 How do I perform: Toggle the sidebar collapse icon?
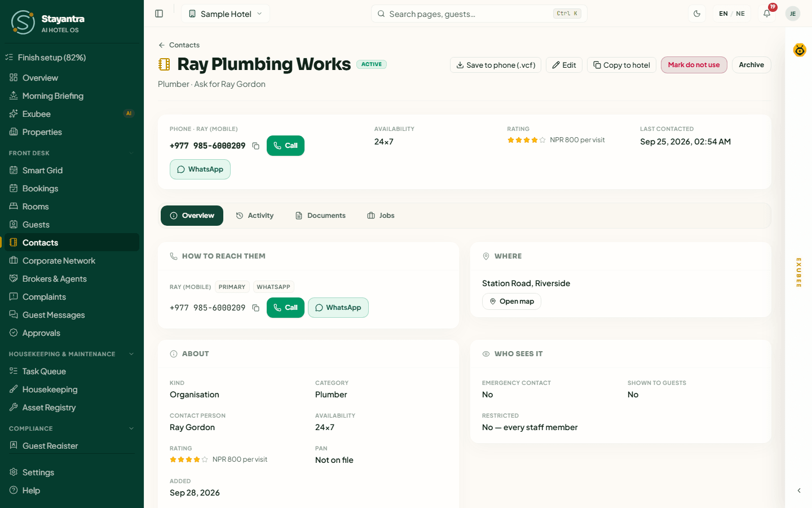click(159, 14)
